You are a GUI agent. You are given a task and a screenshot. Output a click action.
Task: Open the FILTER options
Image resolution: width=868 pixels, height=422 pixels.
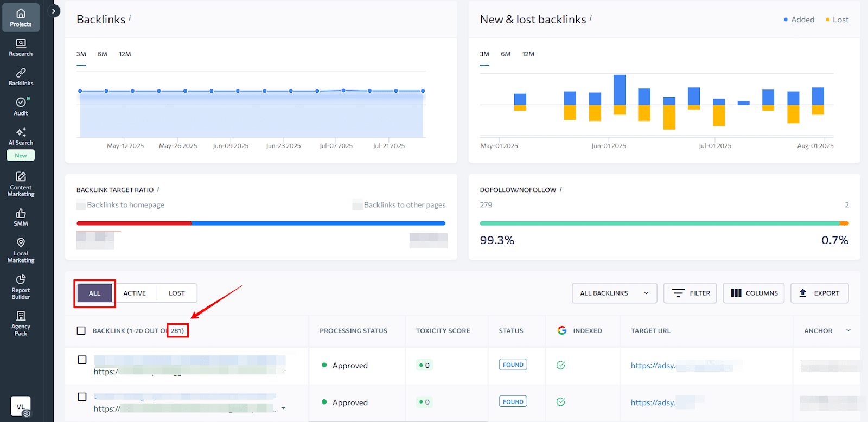point(690,293)
